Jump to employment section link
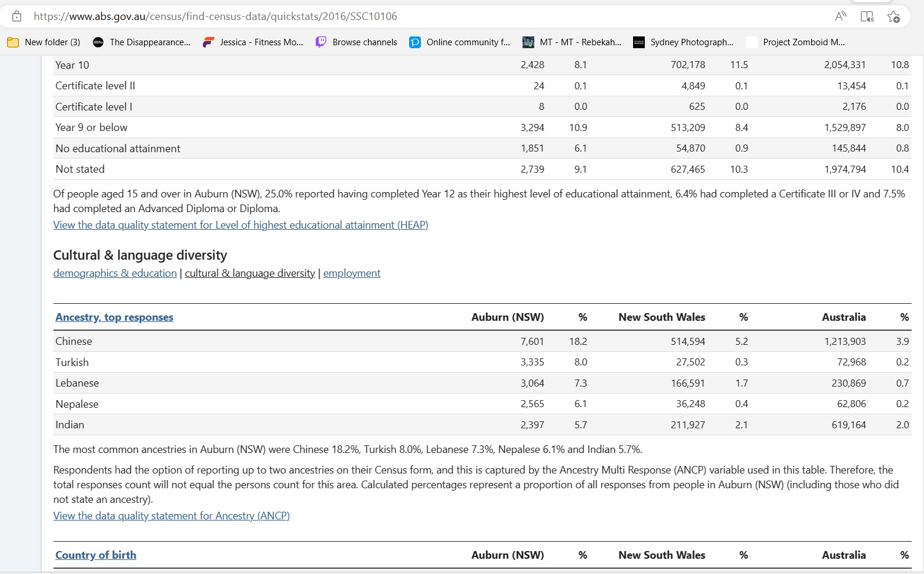Screen dimensions: 924x574 [351, 273]
